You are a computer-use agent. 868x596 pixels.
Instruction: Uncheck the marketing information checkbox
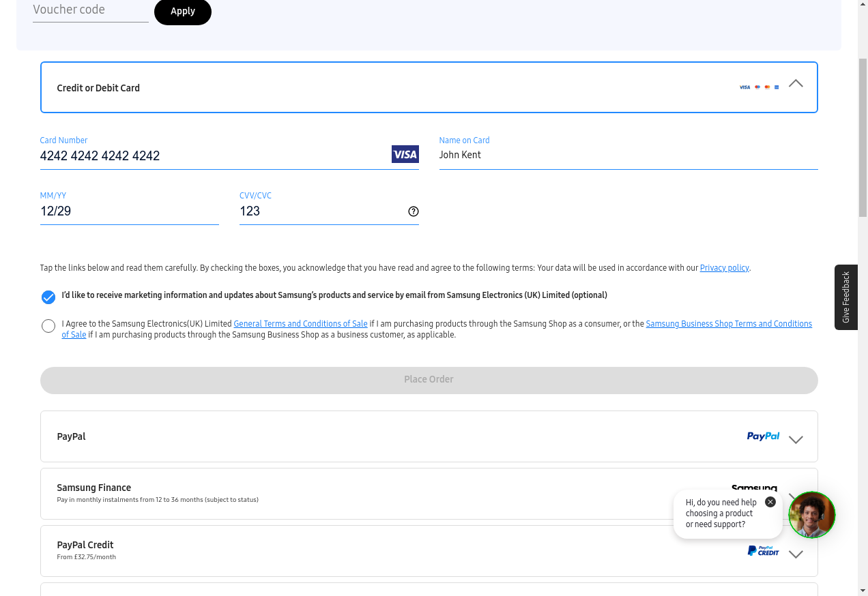[x=48, y=297]
